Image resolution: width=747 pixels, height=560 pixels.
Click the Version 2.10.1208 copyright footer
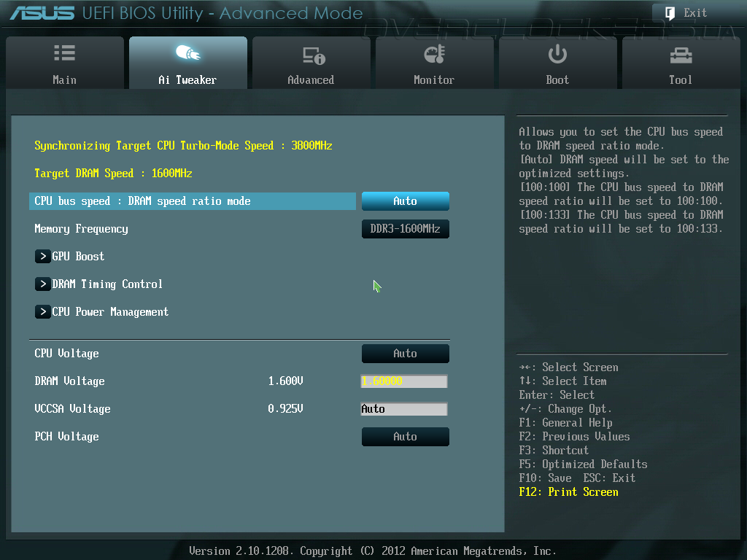click(373, 551)
